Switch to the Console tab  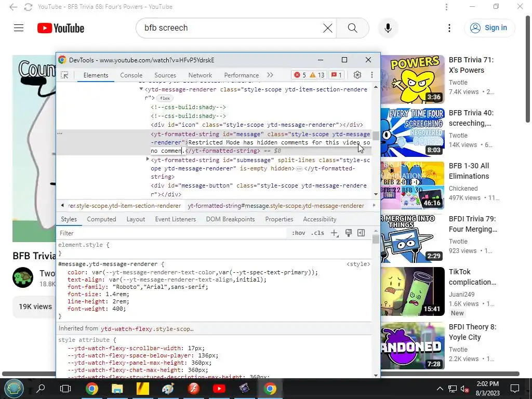(131, 75)
